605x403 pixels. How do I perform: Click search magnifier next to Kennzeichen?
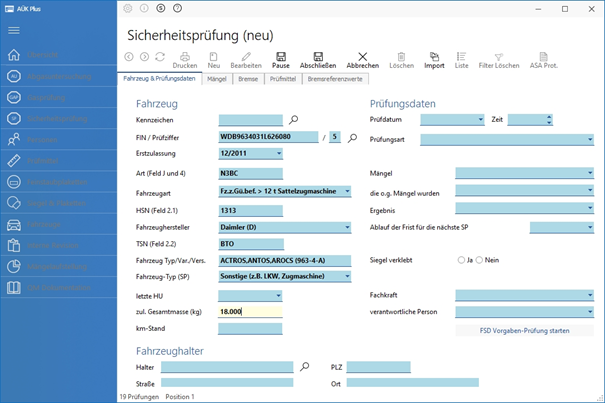[x=294, y=119]
